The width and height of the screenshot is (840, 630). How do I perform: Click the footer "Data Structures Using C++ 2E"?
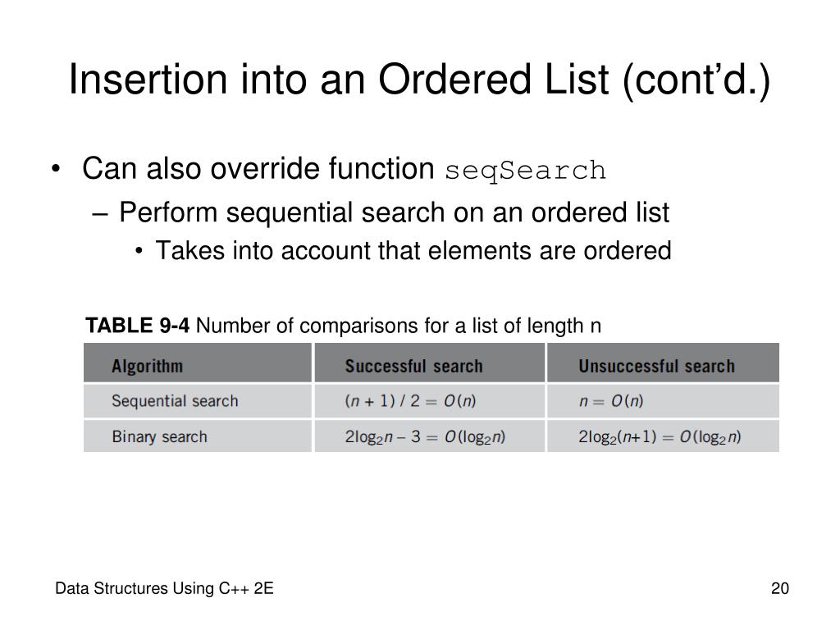[x=164, y=588]
